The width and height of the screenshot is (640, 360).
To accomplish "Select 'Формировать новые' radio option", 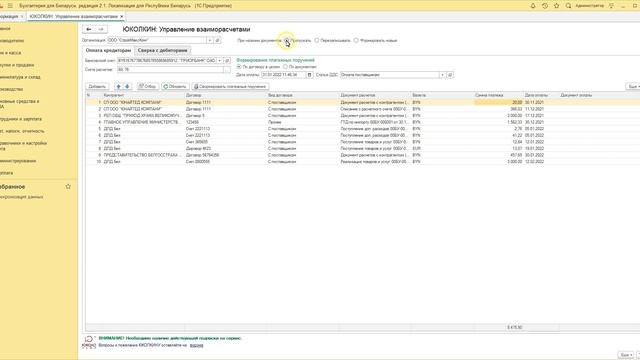I will click(x=356, y=40).
